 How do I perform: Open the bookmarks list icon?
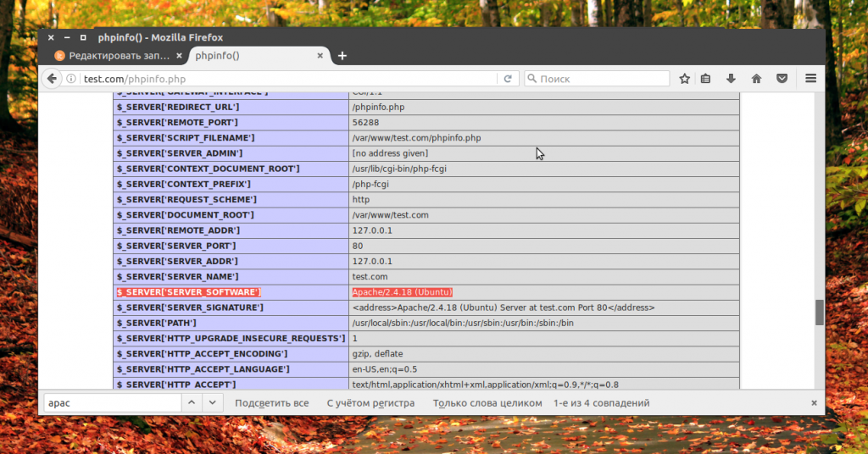coord(706,79)
